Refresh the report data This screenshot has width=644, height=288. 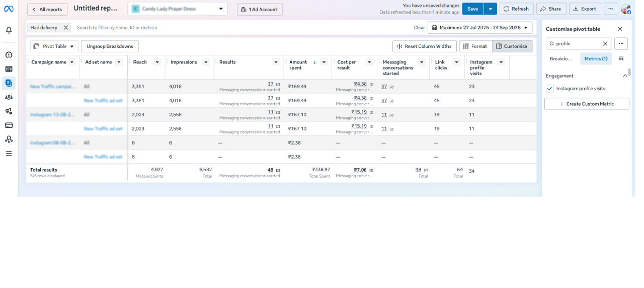click(517, 9)
